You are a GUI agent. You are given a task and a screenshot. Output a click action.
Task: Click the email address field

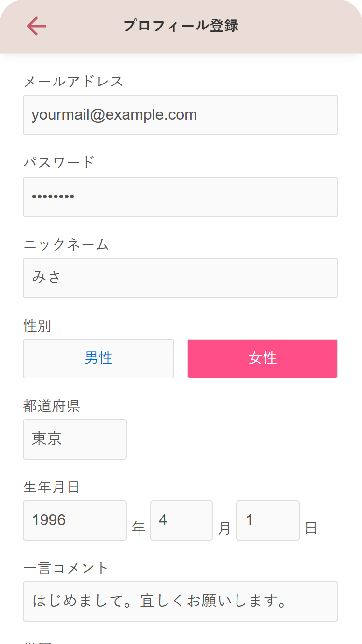click(181, 115)
